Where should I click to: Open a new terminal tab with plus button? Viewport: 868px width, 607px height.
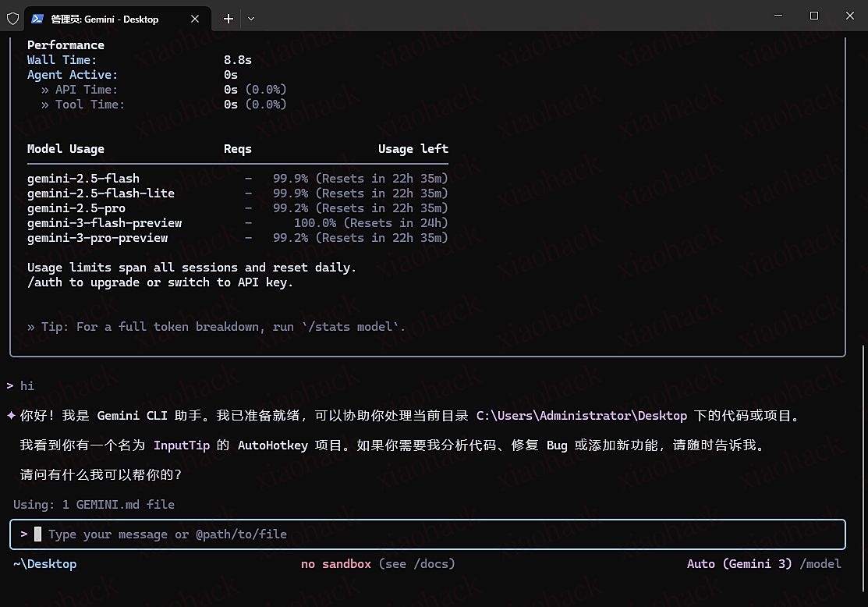point(229,19)
